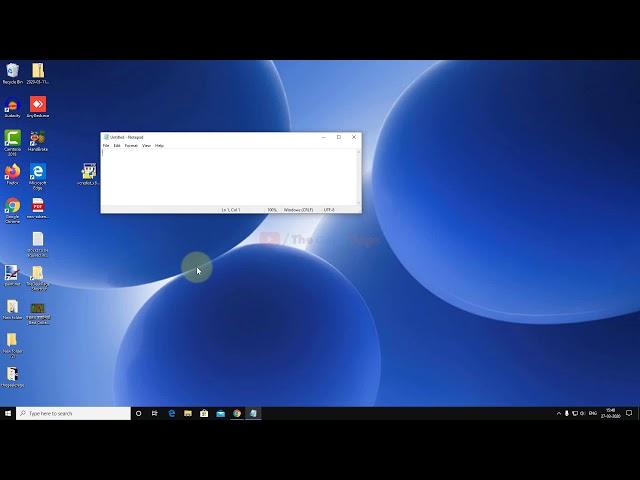
Task: Click the Notepad taskbar button
Action: pyautogui.click(x=253, y=413)
